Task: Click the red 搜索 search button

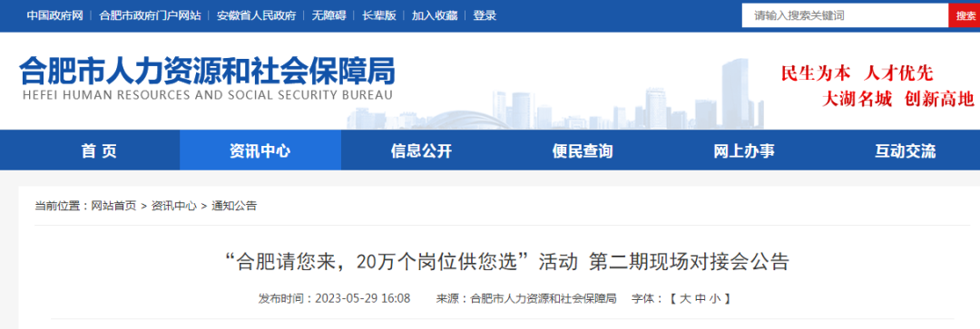Action: pyautogui.click(x=965, y=15)
